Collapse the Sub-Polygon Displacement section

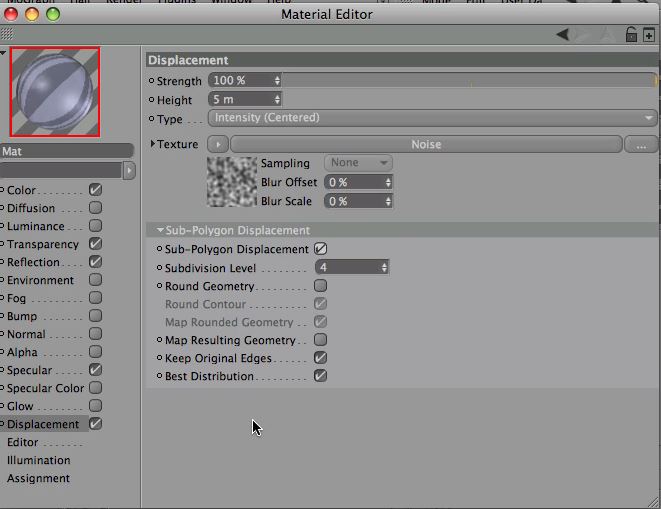point(160,230)
